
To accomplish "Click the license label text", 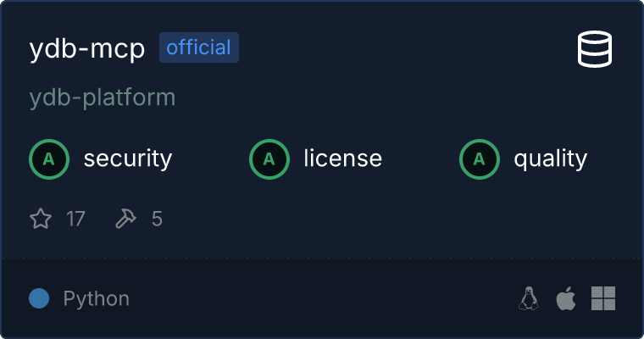I will (343, 158).
